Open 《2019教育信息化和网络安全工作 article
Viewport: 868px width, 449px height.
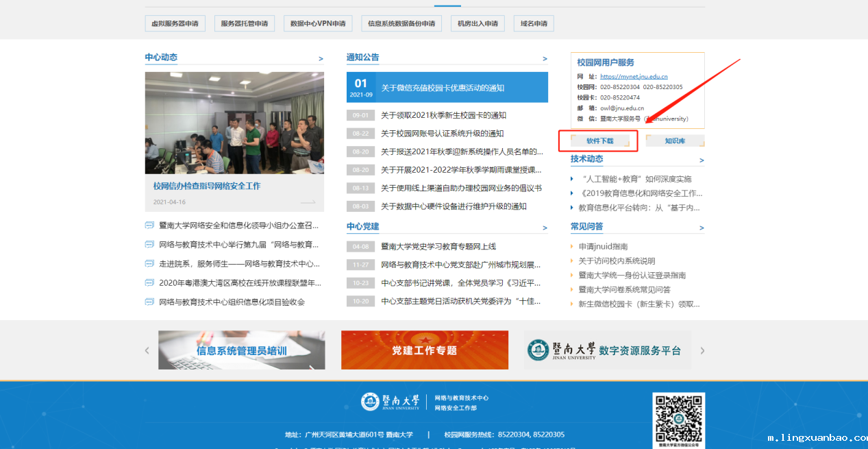pos(641,193)
